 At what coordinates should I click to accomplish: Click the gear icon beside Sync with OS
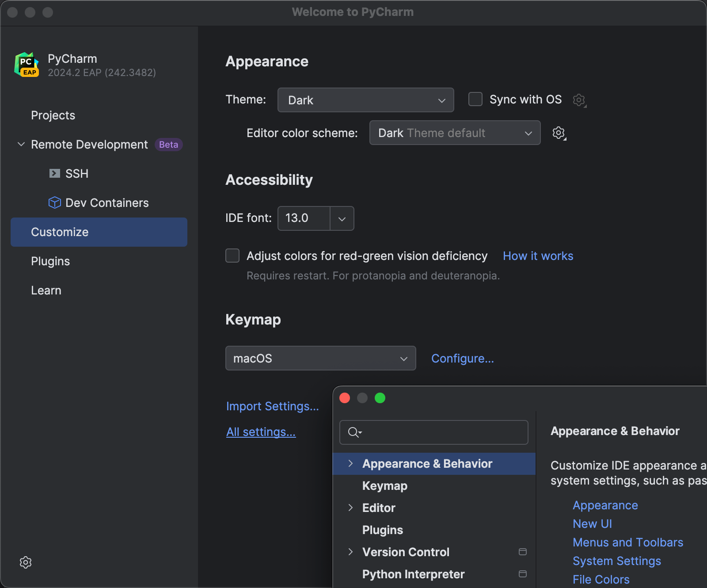pos(579,99)
